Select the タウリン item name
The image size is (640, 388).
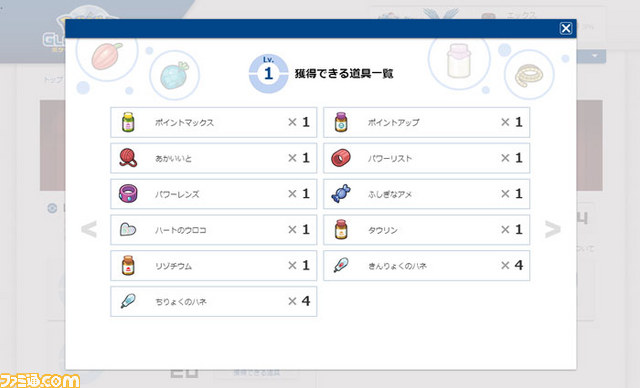coord(382,230)
